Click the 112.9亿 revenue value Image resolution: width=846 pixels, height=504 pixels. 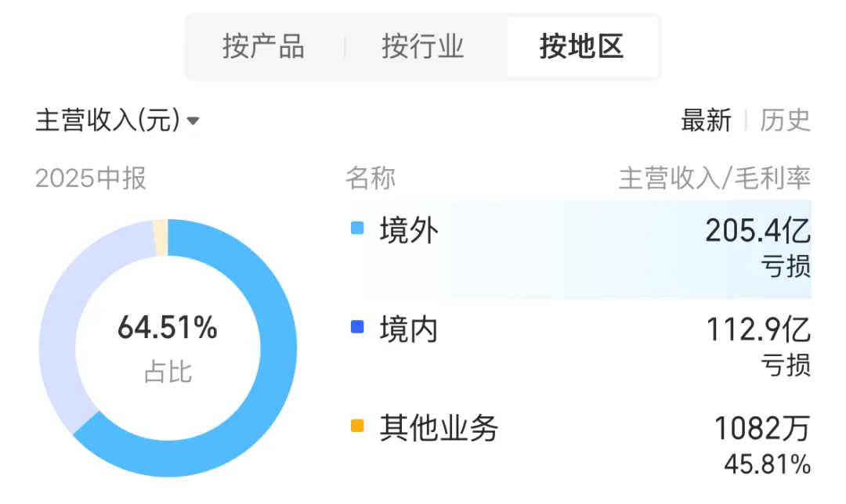(758, 329)
